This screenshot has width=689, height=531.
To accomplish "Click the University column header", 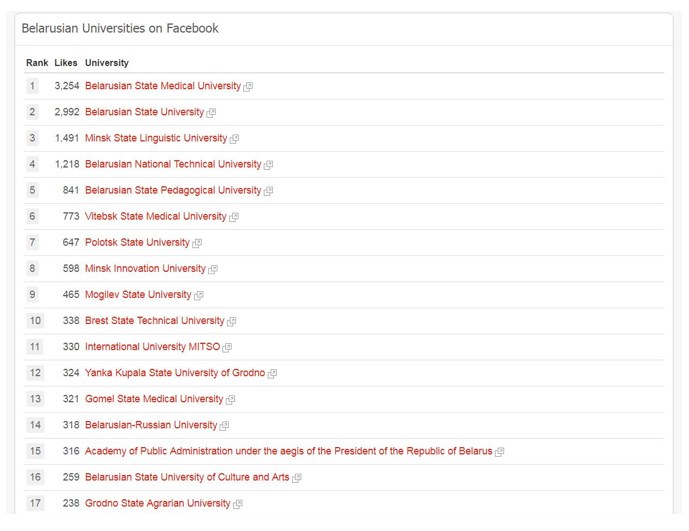I will 107,63.
